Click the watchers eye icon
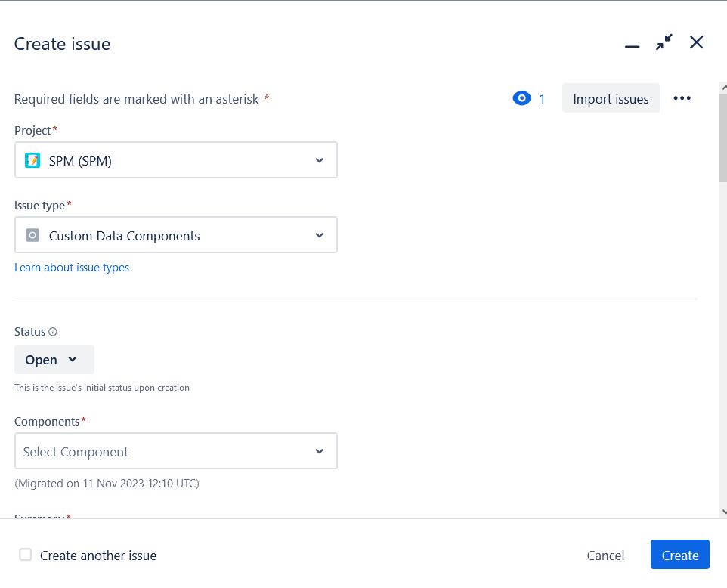This screenshot has height=588, width=727. tap(521, 98)
